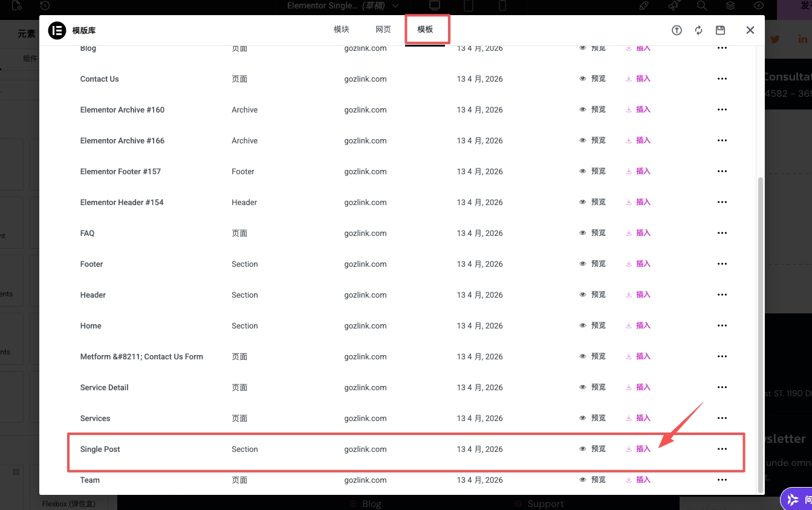Switch to the 模块 tab
This screenshot has height=510, width=812.
342,30
